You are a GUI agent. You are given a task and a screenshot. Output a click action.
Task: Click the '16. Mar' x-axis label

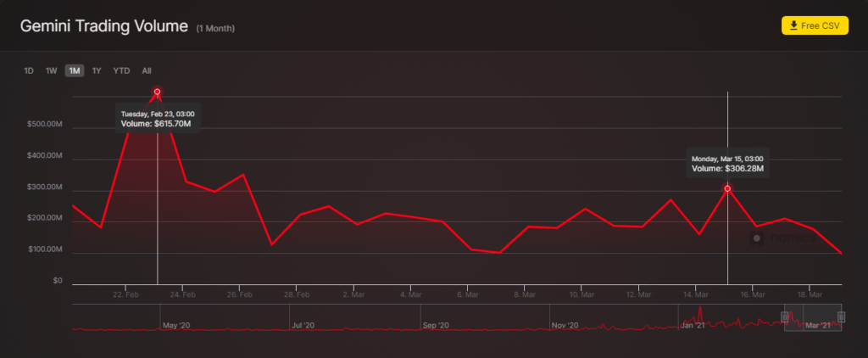(753, 294)
